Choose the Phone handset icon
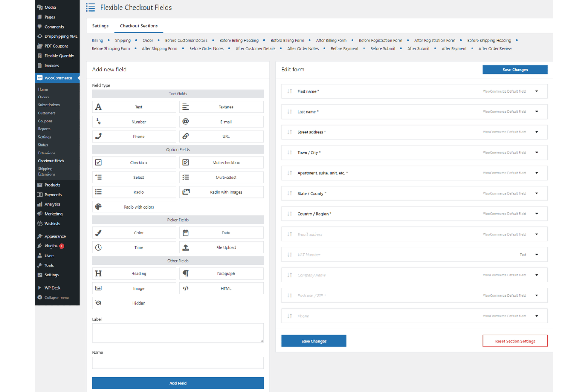Viewport: 588px width, 392px height. click(99, 136)
